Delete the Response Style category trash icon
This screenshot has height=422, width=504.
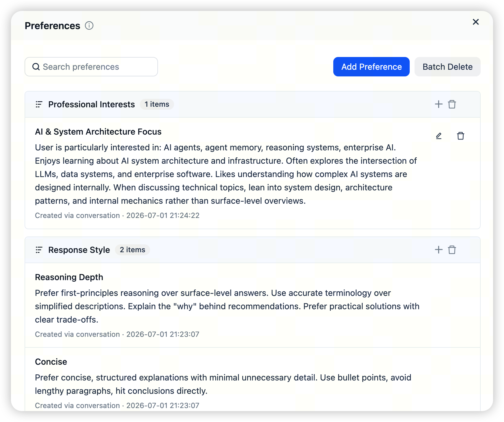[x=452, y=250]
